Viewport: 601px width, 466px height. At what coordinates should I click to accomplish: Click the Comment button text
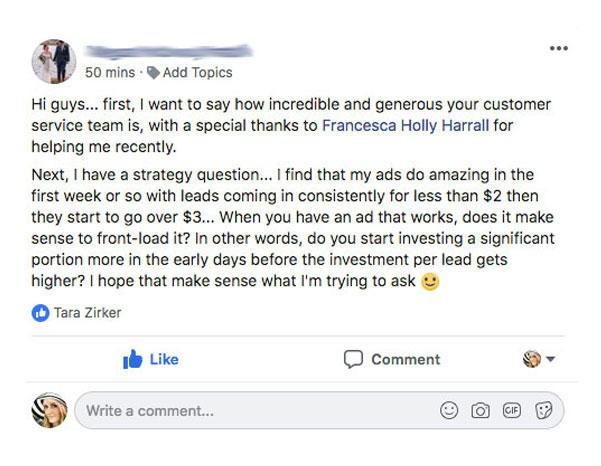(406, 359)
